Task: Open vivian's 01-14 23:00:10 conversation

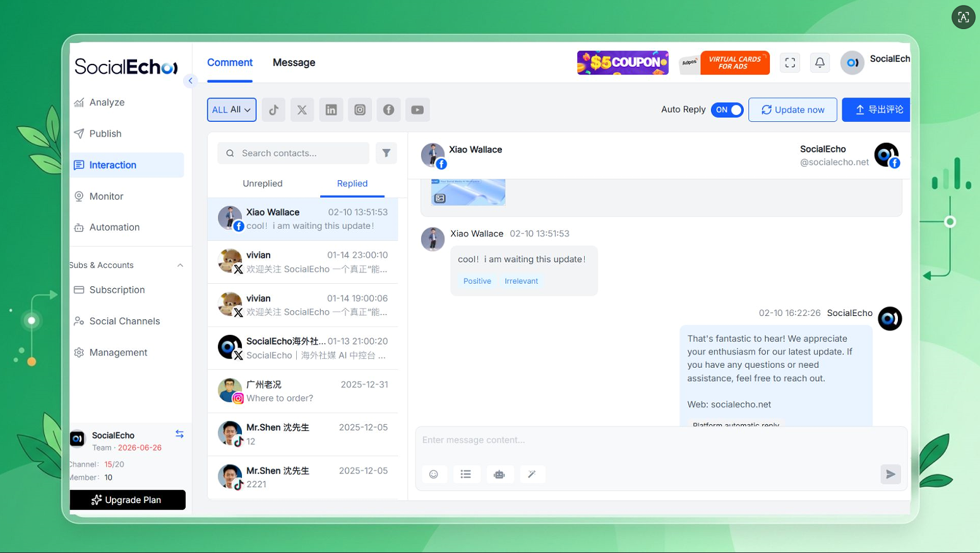Action: tap(303, 262)
